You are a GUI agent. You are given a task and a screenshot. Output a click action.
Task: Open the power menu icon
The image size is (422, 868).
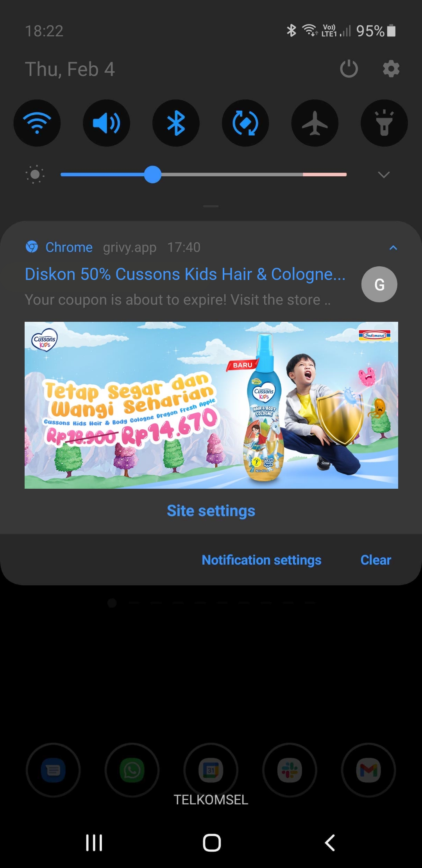click(x=349, y=69)
